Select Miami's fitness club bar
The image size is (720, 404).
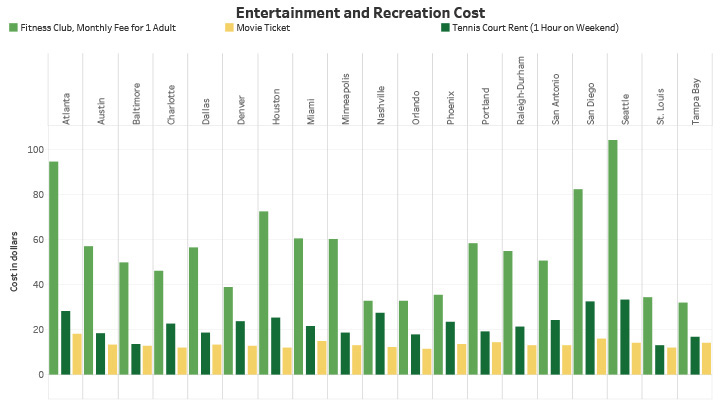(x=298, y=307)
